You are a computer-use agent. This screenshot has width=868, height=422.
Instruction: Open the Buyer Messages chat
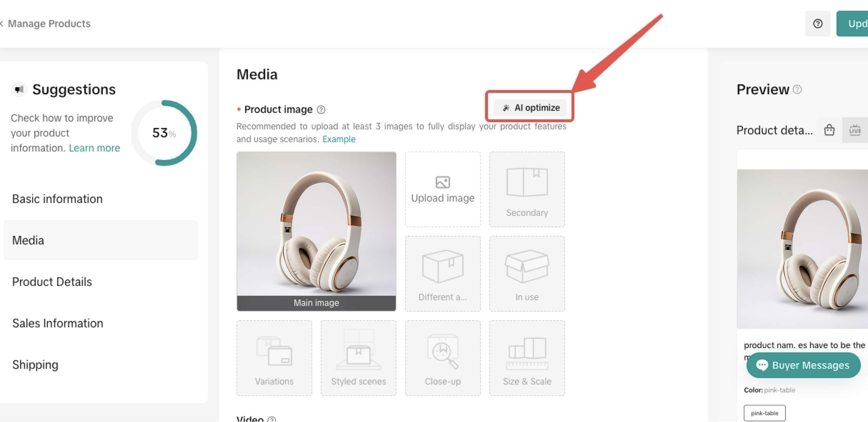[803, 365]
